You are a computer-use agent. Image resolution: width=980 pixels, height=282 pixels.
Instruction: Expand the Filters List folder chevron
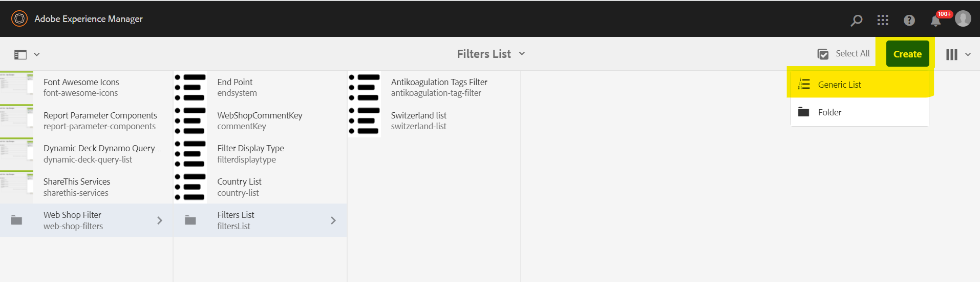click(333, 220)
